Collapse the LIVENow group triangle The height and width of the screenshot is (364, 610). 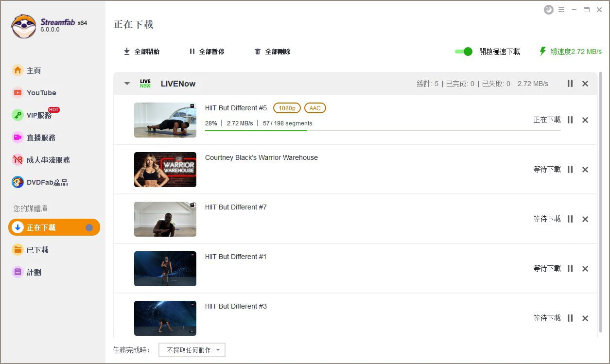tap(127, 84)
